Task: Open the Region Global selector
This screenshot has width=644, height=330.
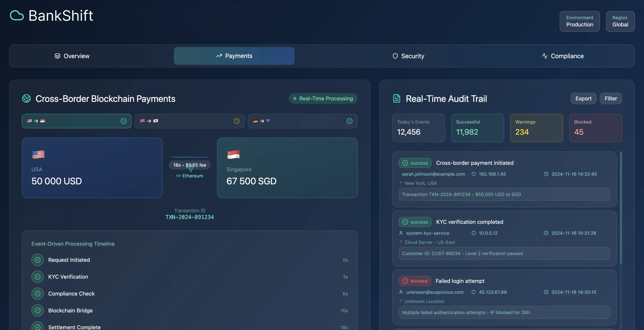Action: point(620,21)
